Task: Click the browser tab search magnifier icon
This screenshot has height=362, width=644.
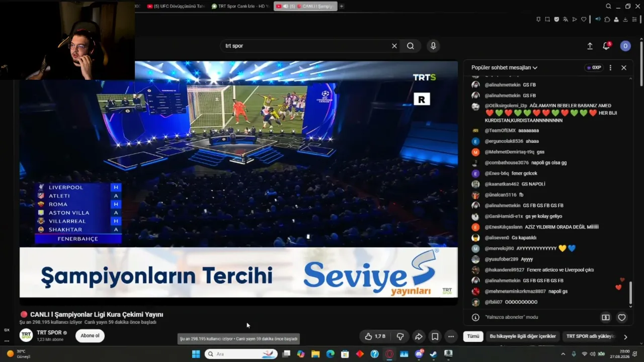Action: coord(608,7)
